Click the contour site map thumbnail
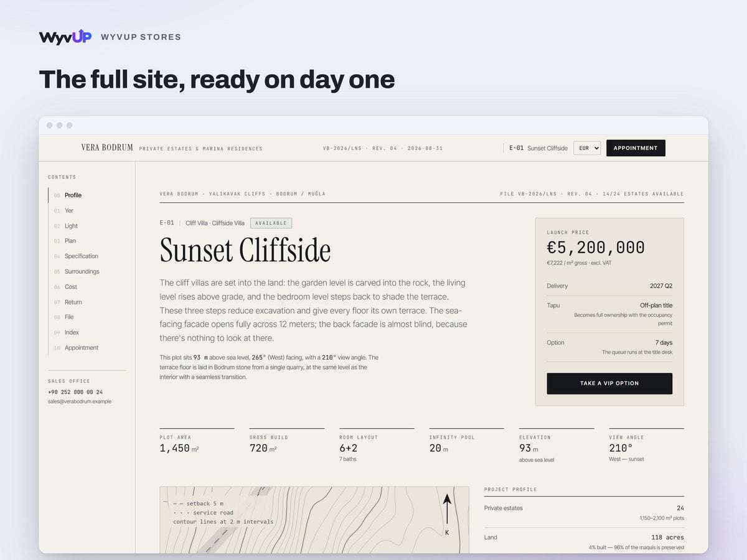747x560 pixels. pyautogui.click(x=314, y=520)
